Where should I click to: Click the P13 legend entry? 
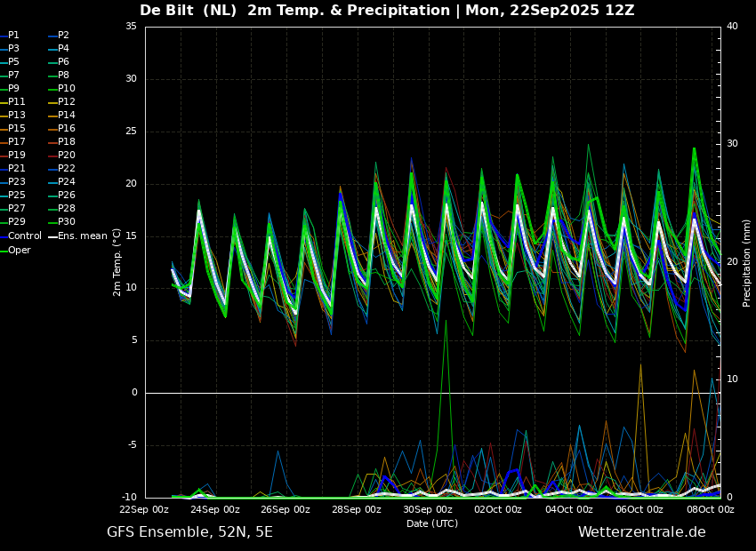pyautogui.click(x=17, y=116)
